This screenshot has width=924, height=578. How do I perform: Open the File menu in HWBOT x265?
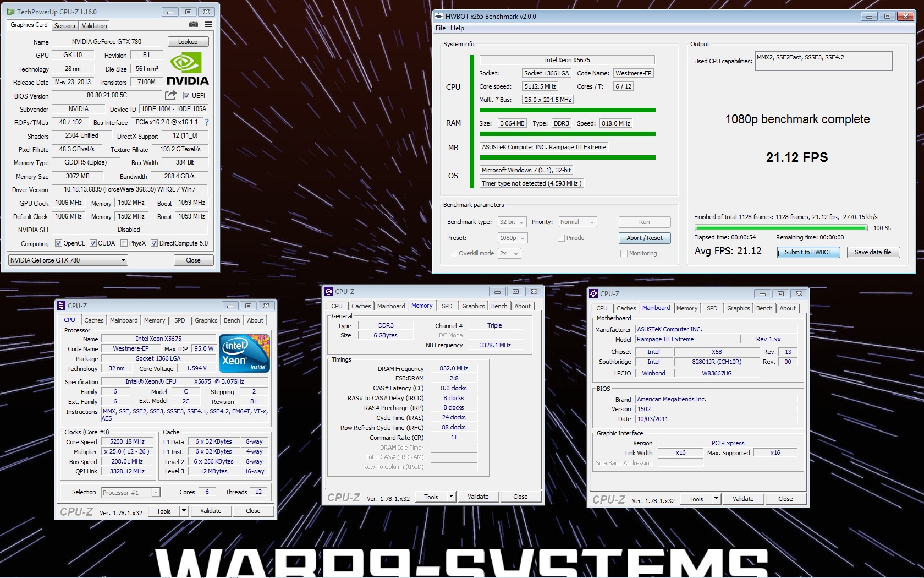click(441, 28)
